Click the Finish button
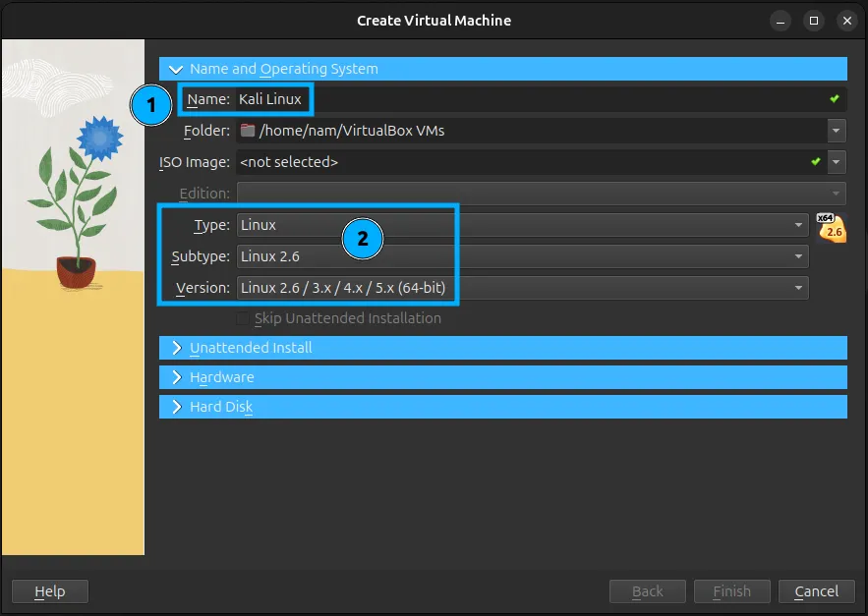The width and height of the screenshot is (868, 616). [731, 591]
